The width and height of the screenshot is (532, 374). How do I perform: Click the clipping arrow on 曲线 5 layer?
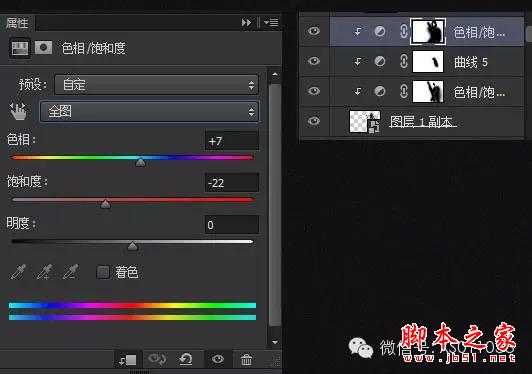pyautogui.click(x=358, y=62)
